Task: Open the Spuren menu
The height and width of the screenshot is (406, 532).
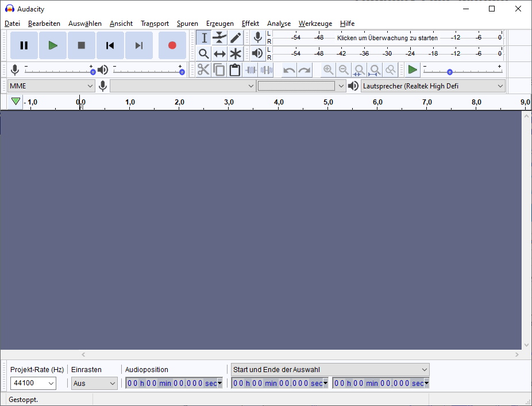Action: coord(187,24)
